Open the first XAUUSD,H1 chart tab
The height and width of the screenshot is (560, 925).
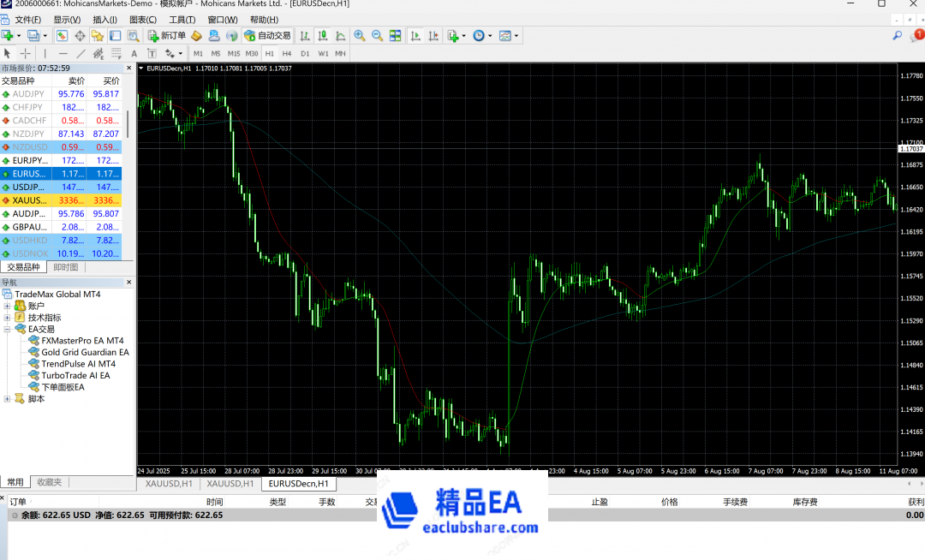[x=169, y=484]
